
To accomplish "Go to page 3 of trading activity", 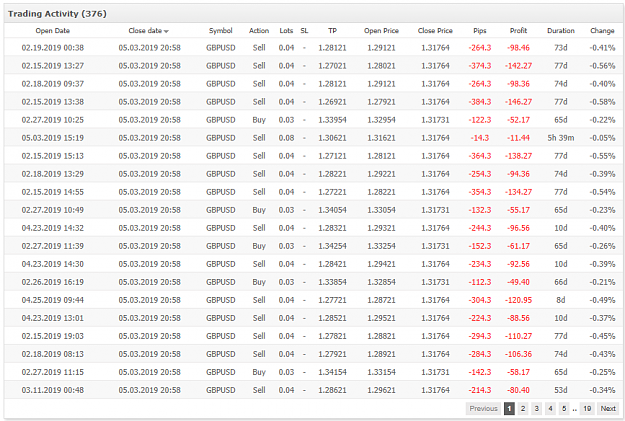I will (537, 408).
